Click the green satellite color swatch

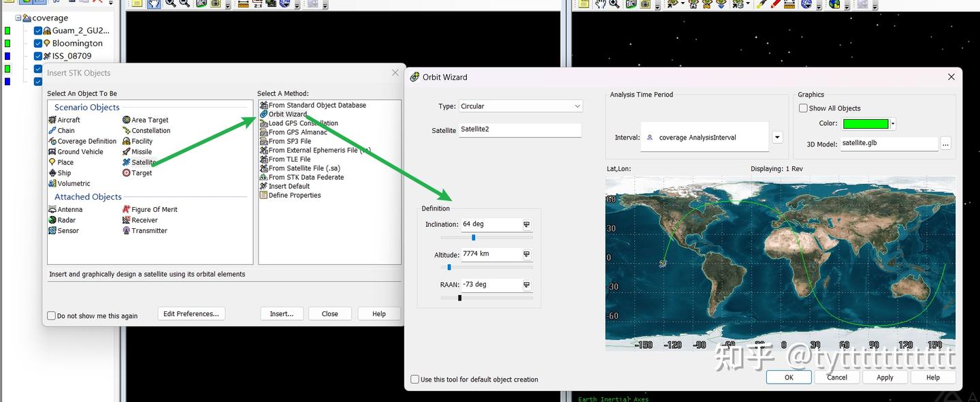(866, 124)
